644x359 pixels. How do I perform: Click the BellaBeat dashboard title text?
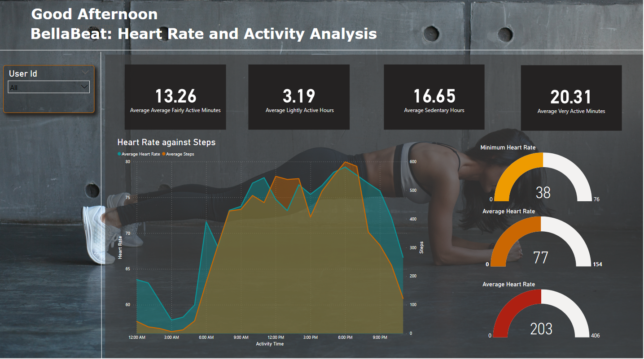point(203,34)
